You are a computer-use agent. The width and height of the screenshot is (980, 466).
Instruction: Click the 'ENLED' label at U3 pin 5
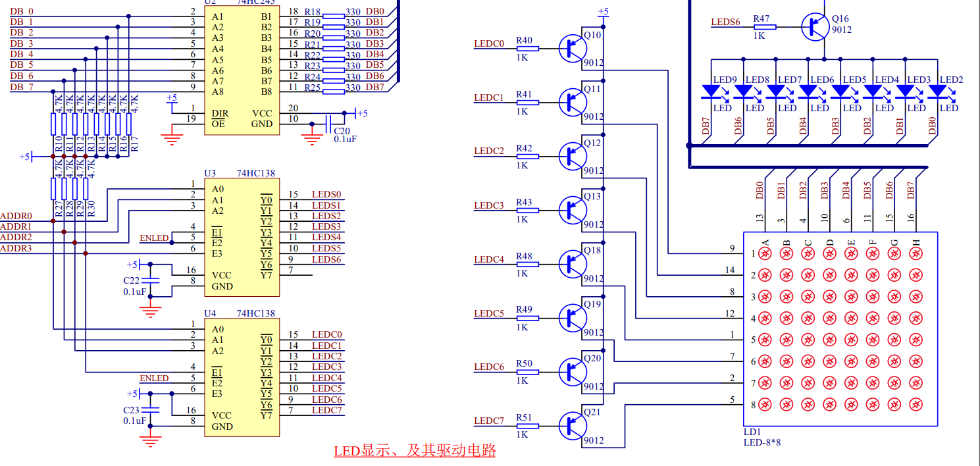pyautogui.click(x=154, y=238)
